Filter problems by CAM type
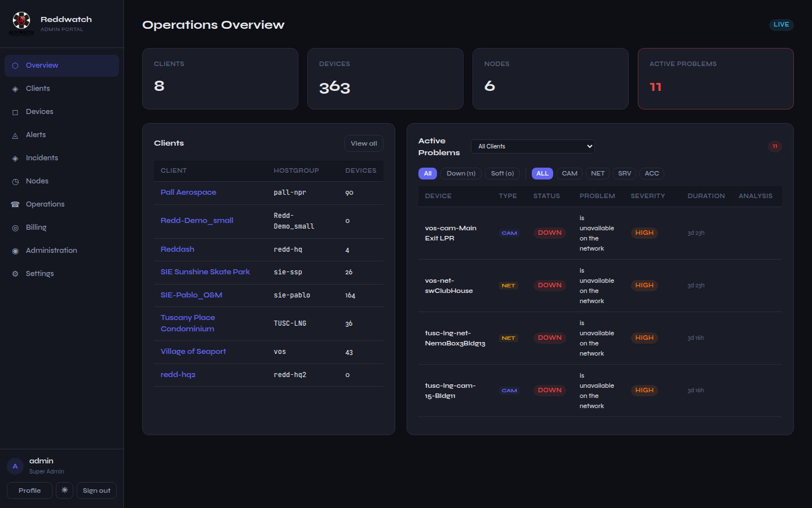 tap(570, 173)
